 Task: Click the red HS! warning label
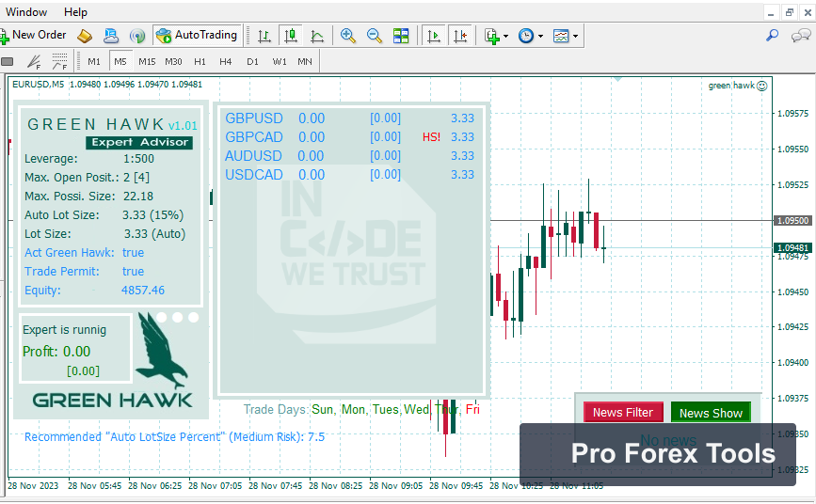(431, 137)
